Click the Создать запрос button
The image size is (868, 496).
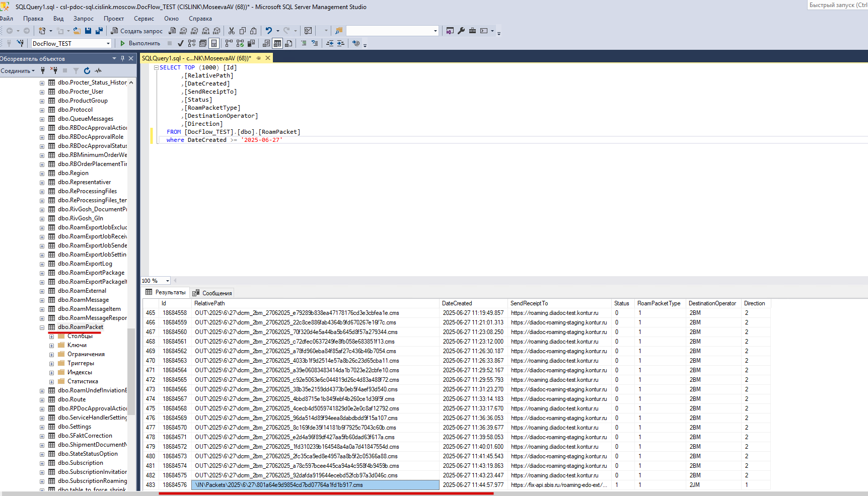(136, 31)
